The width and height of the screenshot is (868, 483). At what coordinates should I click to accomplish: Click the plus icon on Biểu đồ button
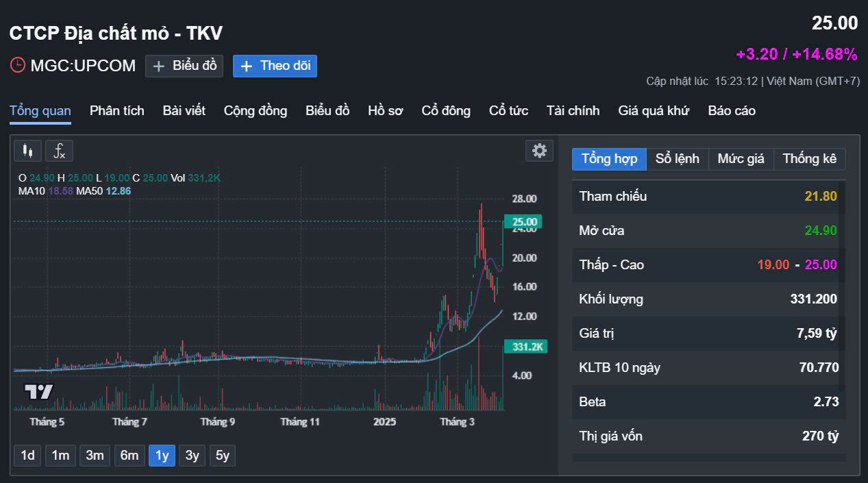[158, 66]
